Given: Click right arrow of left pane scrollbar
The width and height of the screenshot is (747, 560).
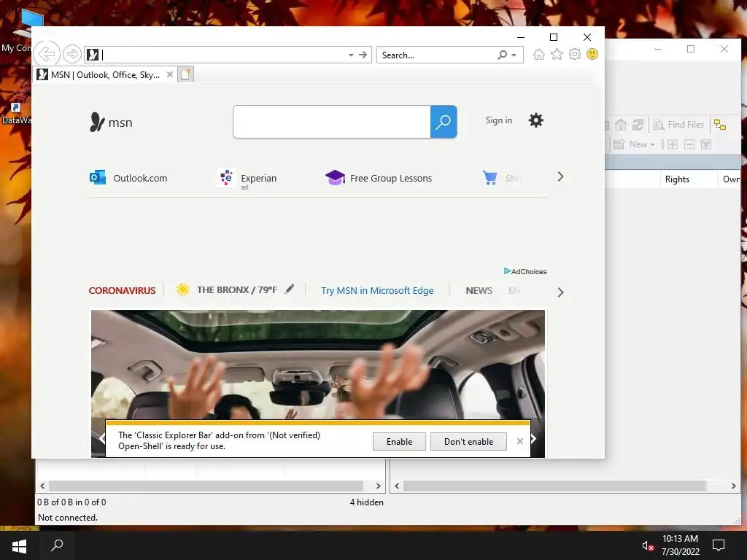Looking at the screenshot, I should (x=379, y=486).
